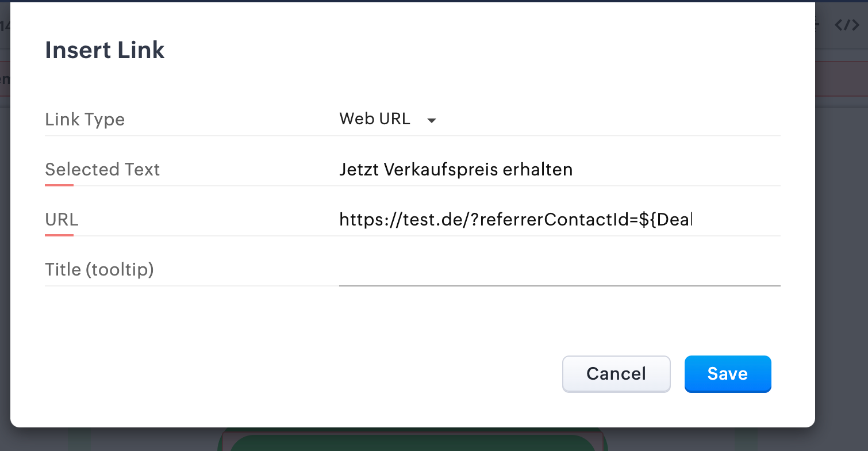Click the Link Type dropdown arrow
The width and height of the screenshot is (868, 451).
(x=432, y=120)
